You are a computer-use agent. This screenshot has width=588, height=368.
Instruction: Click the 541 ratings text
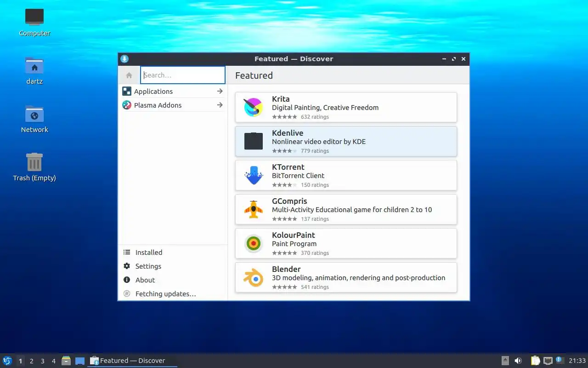pyautogui.click(x=315, y=287)
